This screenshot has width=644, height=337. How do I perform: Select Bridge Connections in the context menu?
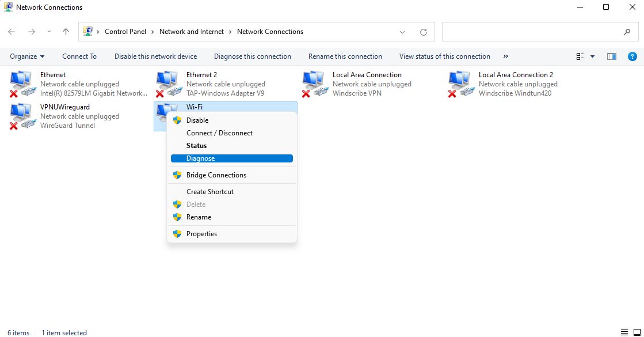[216, 175]
